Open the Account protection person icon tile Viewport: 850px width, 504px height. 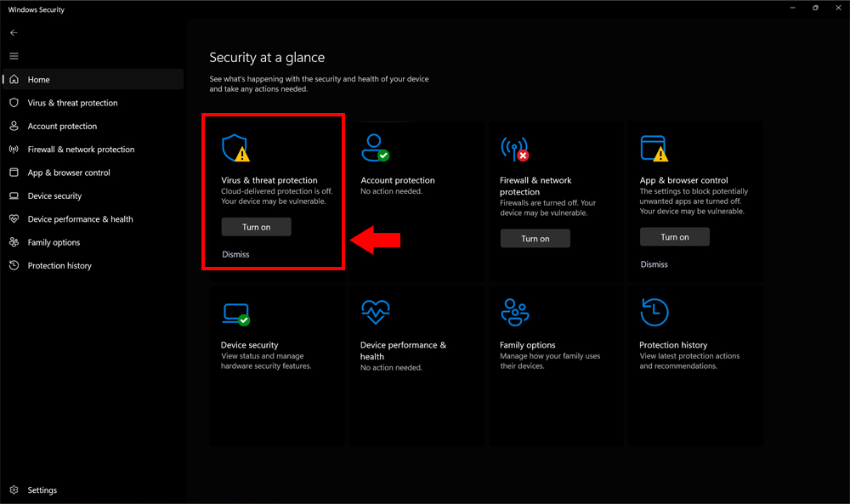pos(374,148)
